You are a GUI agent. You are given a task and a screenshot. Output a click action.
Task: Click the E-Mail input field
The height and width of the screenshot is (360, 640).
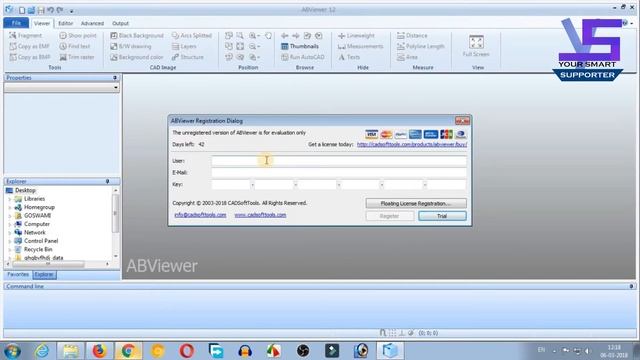pos(339,173)
